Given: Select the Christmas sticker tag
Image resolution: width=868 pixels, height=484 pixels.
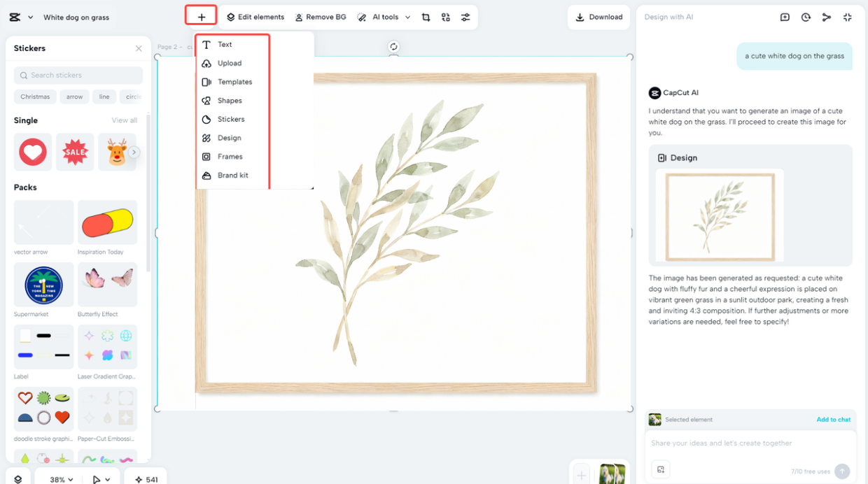Looking at the screenshot, I should (x=35, y=97).
